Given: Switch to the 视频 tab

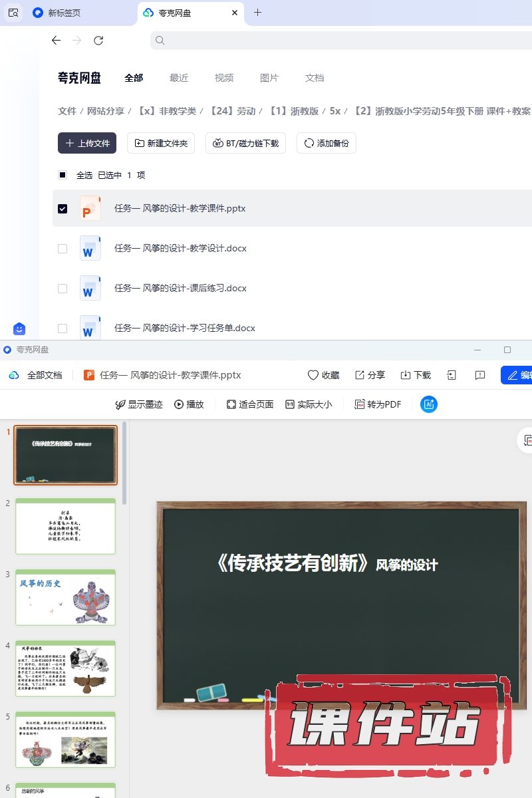Looking at the screenshot, I should point(224,78).
